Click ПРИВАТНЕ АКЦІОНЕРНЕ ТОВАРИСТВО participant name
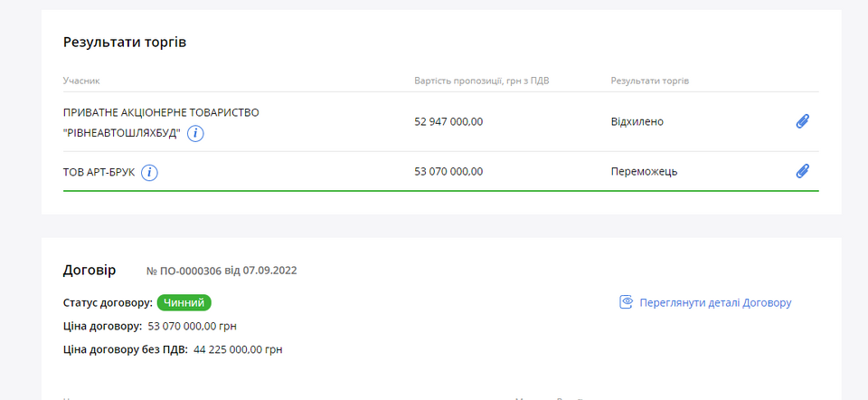Image resolution: width=868 pixels, height=400 pixels. [x=161, y=112]
